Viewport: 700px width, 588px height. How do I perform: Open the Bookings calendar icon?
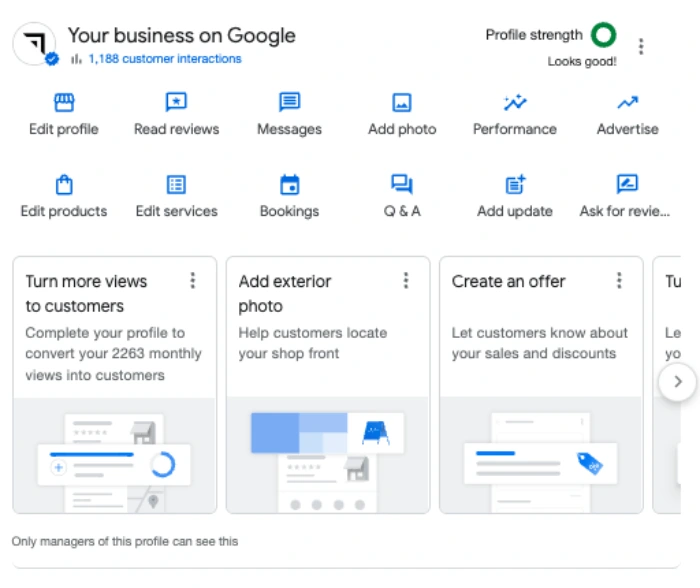click(289, 184)
